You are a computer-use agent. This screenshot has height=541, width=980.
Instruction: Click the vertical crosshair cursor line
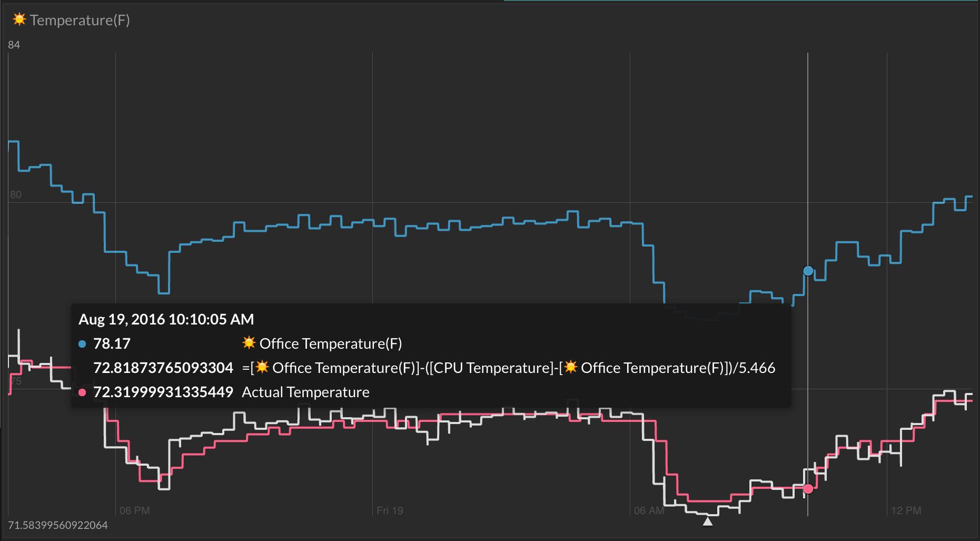point(807,158)
